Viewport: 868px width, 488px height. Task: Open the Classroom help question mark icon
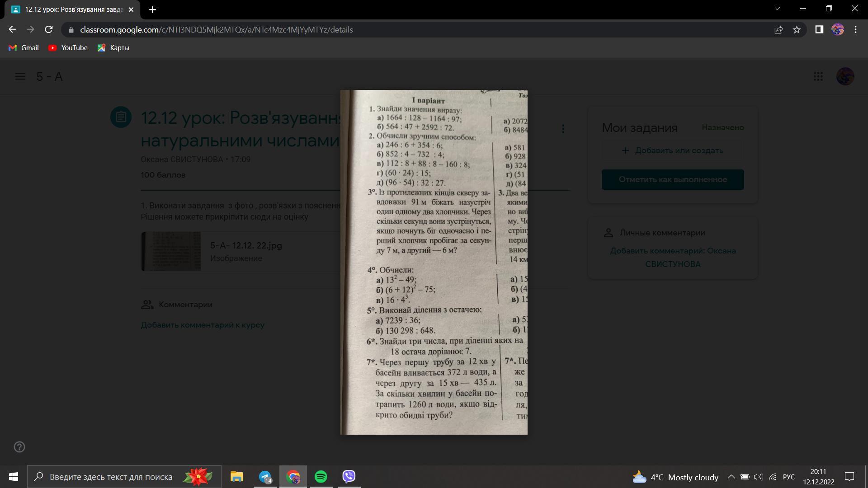19,447
